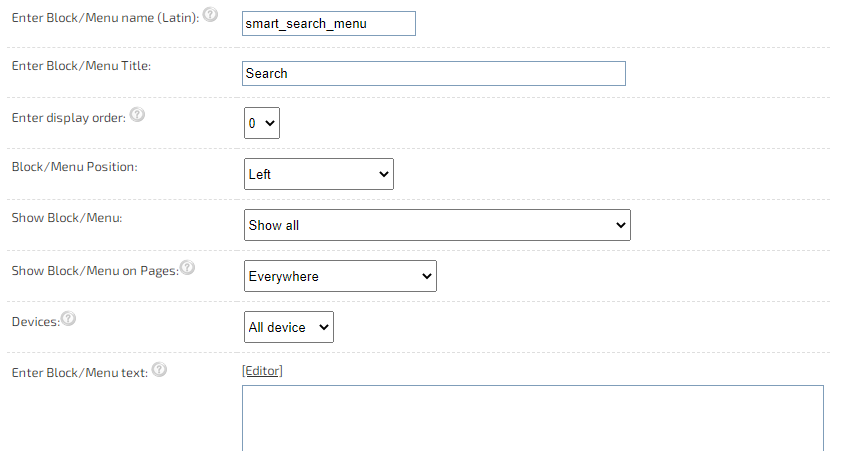Click help icon beside Block/Menu name label

(210, 15)
